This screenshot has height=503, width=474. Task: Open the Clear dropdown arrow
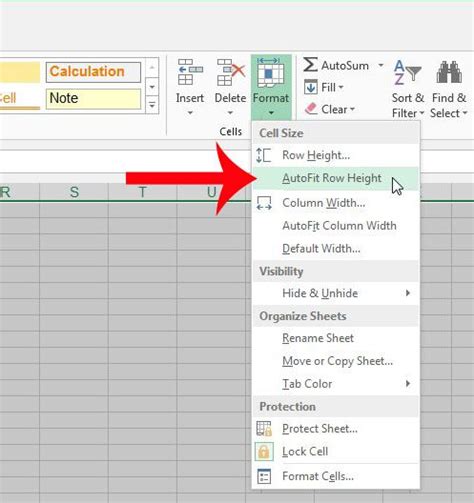pos(352,109)
